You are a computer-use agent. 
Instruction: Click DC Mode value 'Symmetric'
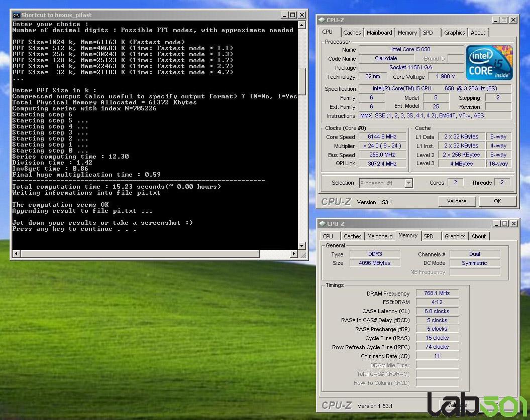tap(475, 263)
